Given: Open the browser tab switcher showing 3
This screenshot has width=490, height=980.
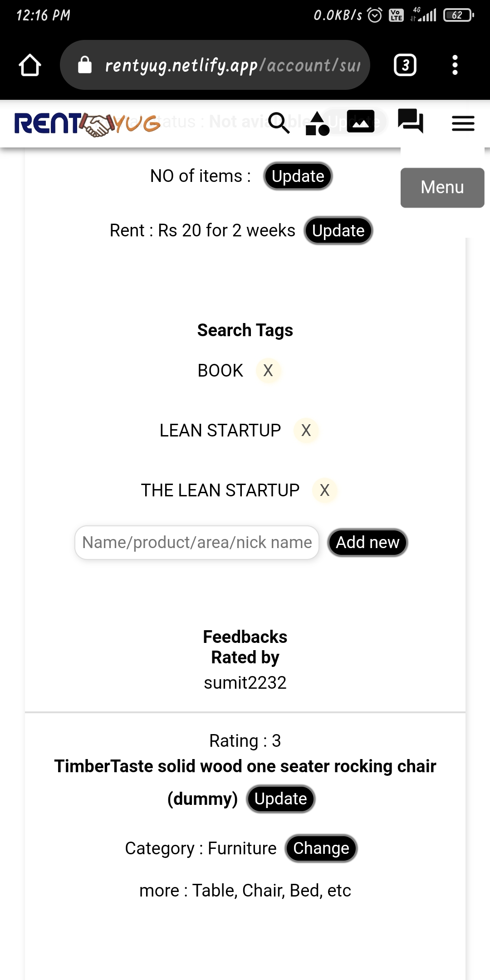Looking at the screenshot, I should click(405, 65).
